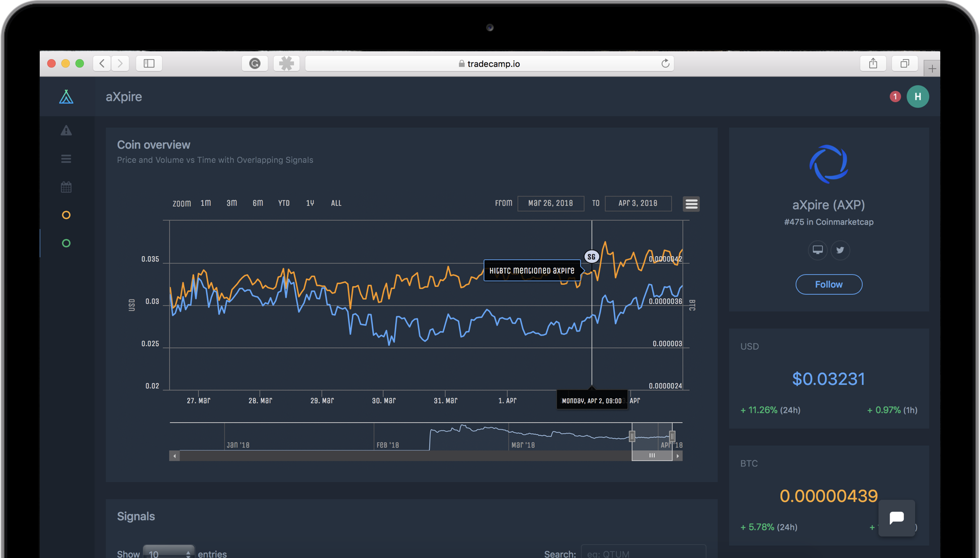Viewport: 980px width, 558px height.
Task: Click the From date field
Action: 550,203
